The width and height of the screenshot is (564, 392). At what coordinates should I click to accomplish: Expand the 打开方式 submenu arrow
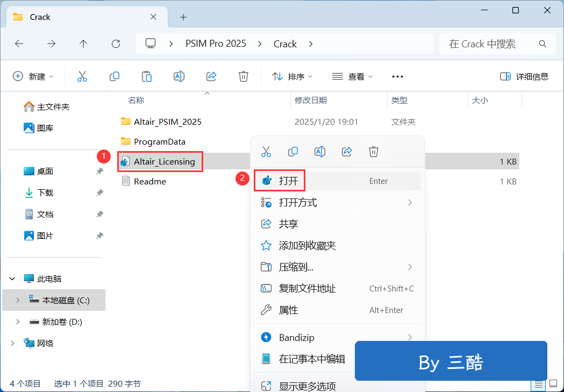pyautogui.click(x=410, y=203)
